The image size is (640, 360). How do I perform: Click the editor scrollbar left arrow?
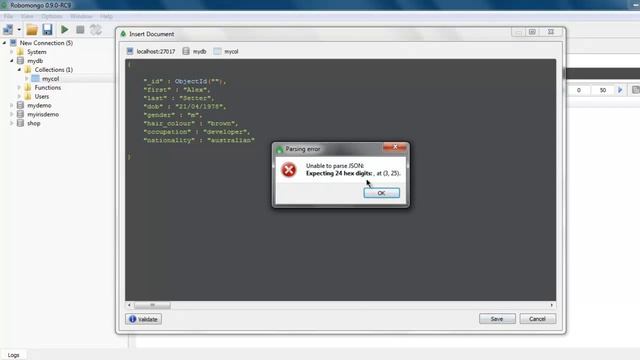(x=129, y=305)
